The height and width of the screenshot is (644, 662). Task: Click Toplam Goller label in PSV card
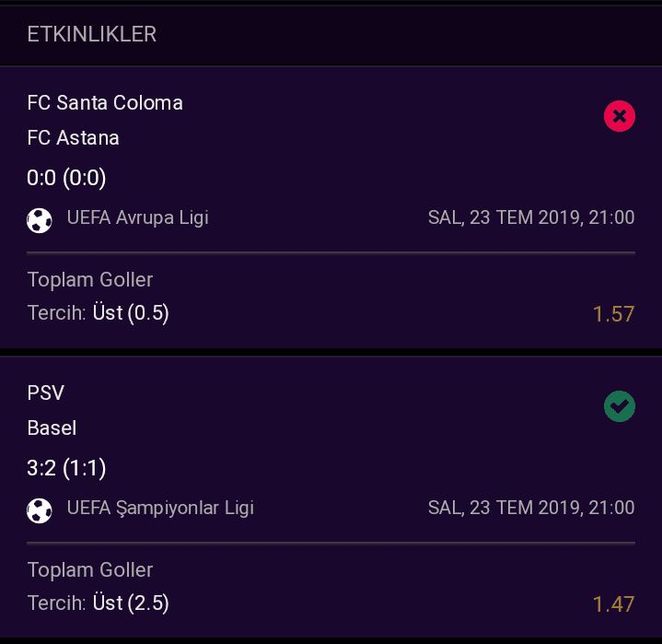pyautogui.click(x=90, y=570)
